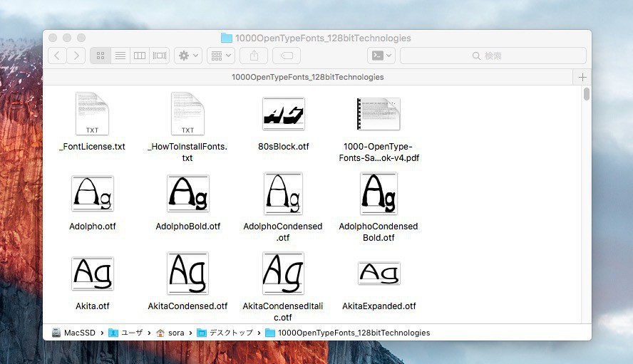Switch to icon view mode
The image size is (633, 364).
[101, 56]
